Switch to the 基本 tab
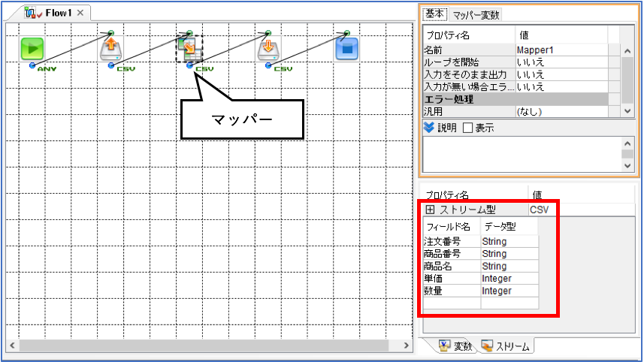This screenshot has height=362, width=644. [434, 14]
